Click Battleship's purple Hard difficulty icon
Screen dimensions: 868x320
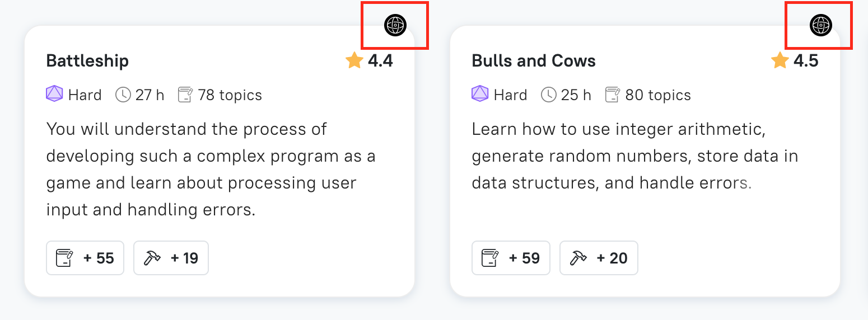[54, 94]
